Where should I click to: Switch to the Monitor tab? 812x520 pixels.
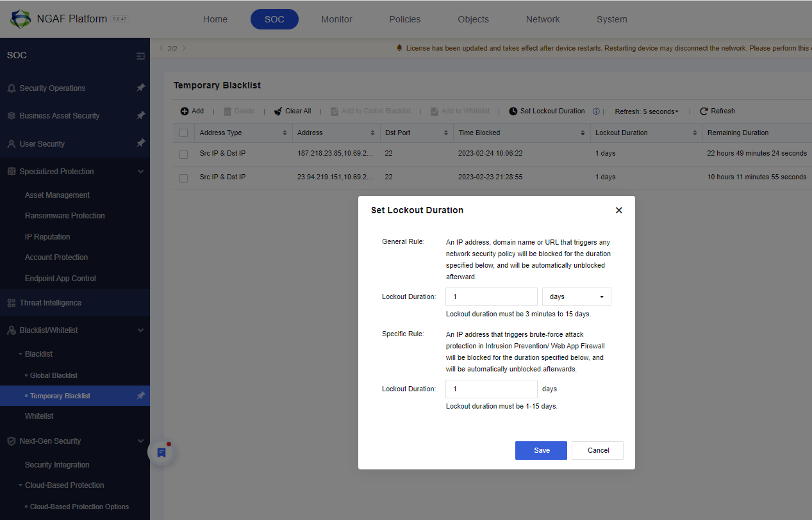click(x=337, y=19)
